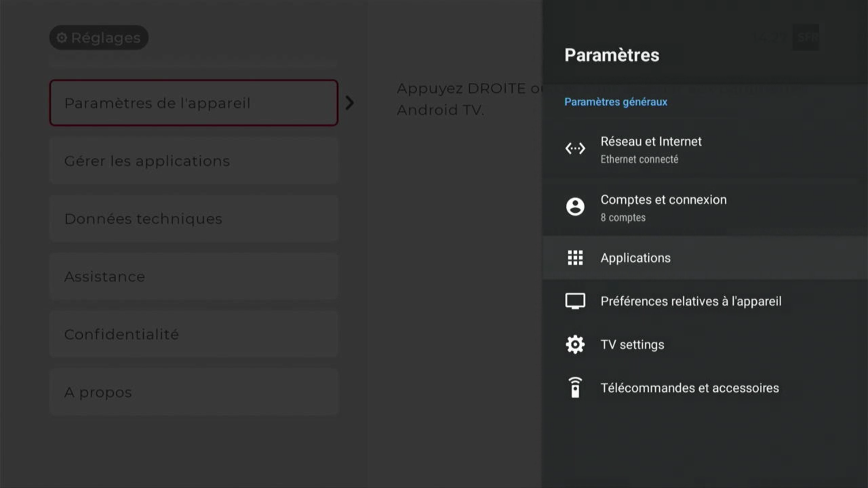This screenshot has width=868, height=488.
Task: Click the Paramètres généraux blue label
Action: tap(616, 102)
